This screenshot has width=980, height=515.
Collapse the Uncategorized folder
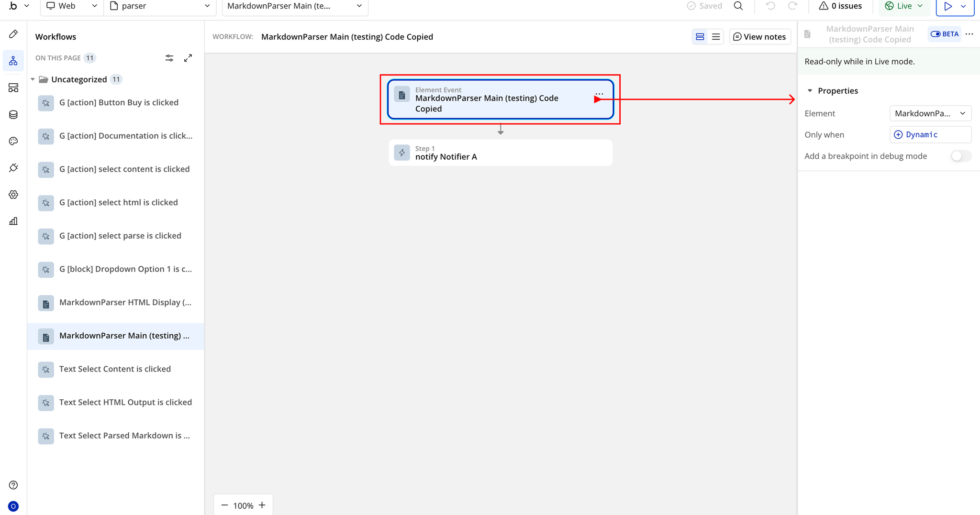(x=33, y=79)
